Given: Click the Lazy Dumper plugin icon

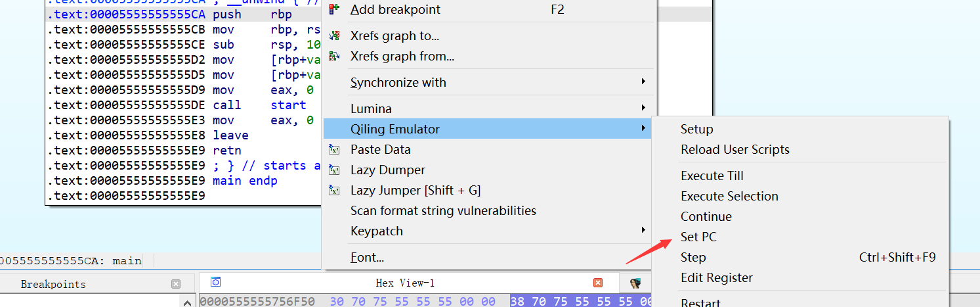Looking at the screenshot, I should [335, 170].
